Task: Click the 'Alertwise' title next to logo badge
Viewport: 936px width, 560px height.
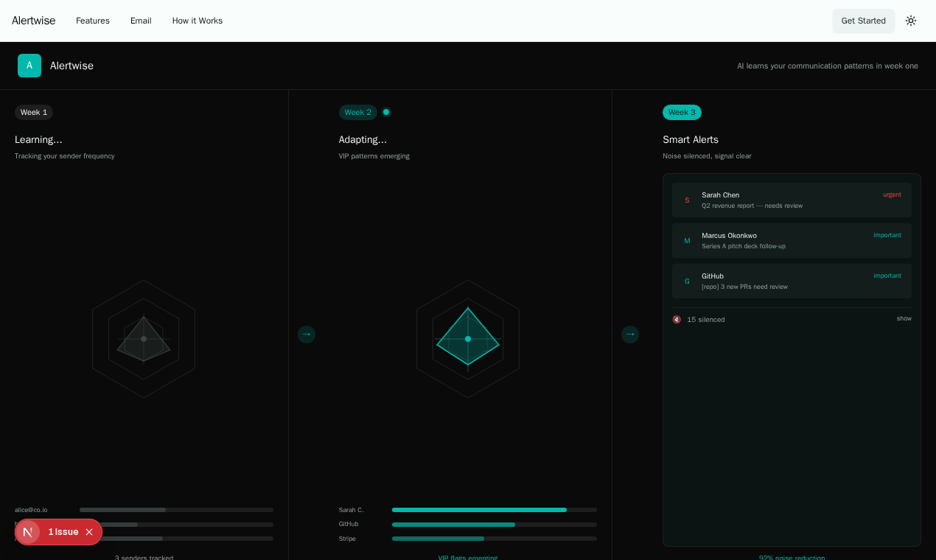Action: 71,66
